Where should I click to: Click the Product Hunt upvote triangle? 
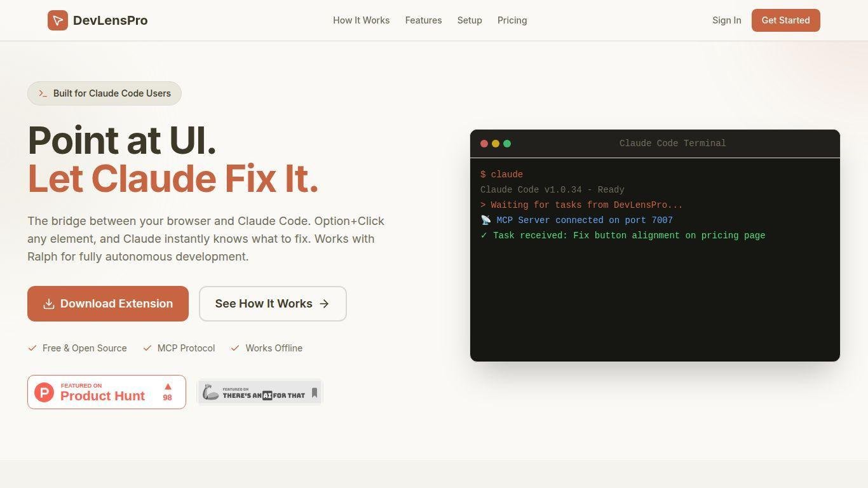(168, 386)
